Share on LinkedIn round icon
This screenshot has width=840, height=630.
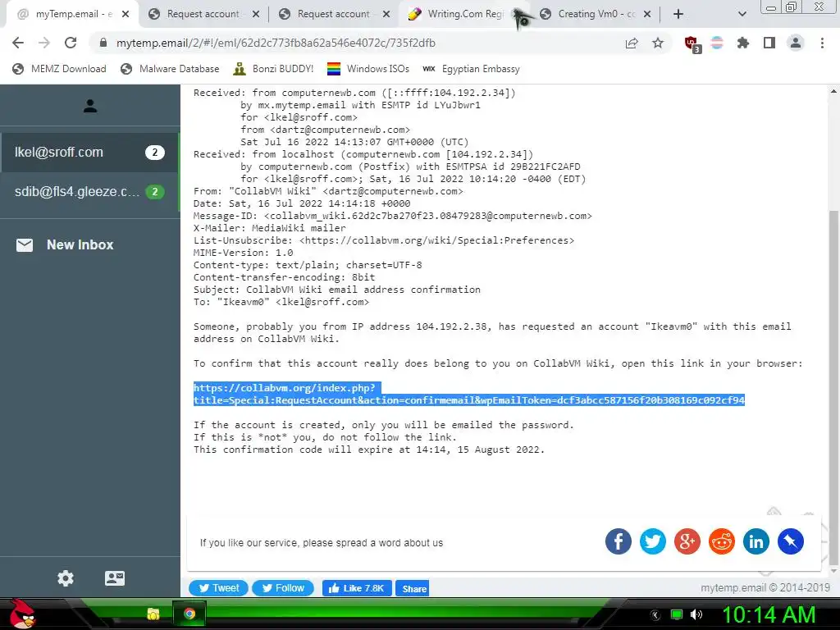coord(756,541)
